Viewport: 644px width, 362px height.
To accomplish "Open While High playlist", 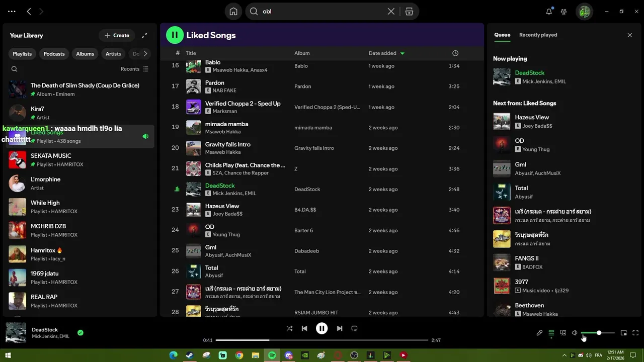I will click(x=81, y=207).
